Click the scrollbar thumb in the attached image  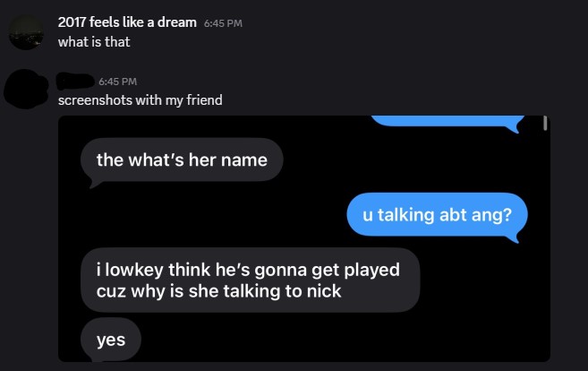pos(545,124)
